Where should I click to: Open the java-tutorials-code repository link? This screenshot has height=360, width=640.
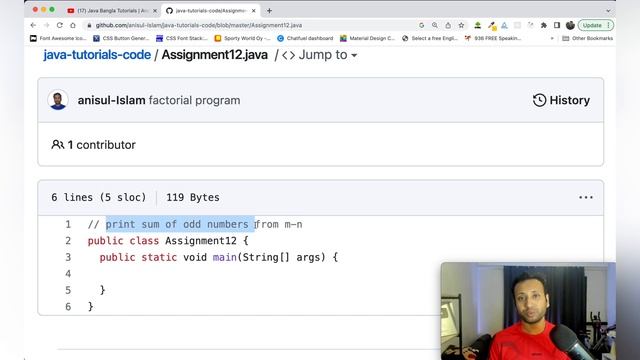(97, 55)
